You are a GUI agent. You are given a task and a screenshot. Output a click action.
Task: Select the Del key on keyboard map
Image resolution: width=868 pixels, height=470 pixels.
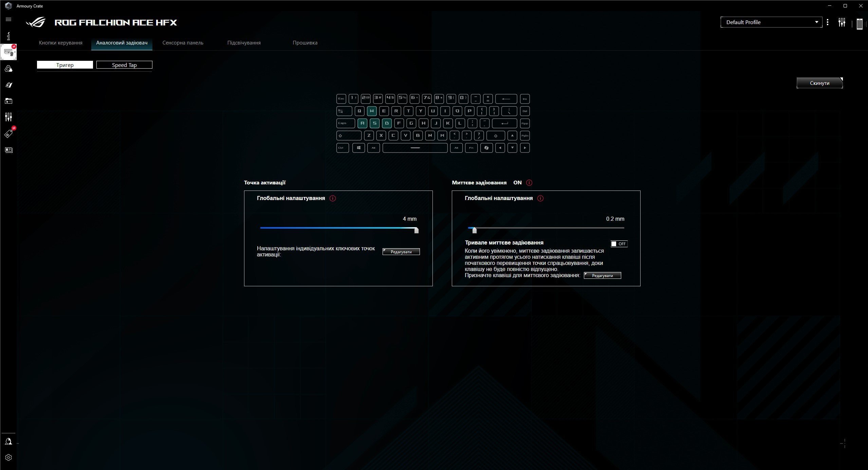(525, 111)
